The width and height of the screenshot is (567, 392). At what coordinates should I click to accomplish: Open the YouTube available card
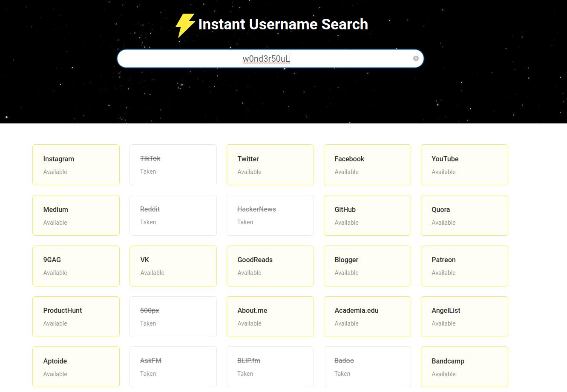pyautogui.click(x=464, y=165)
